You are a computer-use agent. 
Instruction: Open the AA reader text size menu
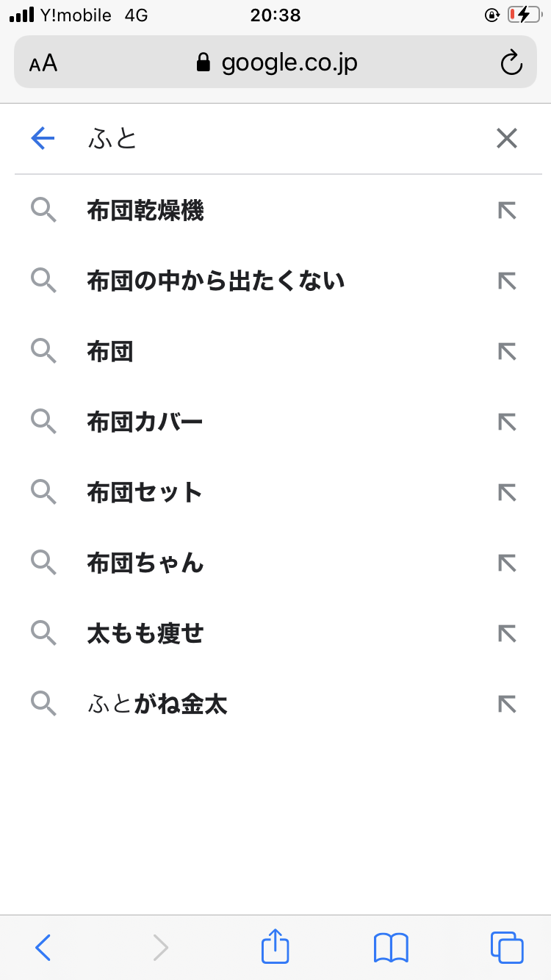pos(43,63)
